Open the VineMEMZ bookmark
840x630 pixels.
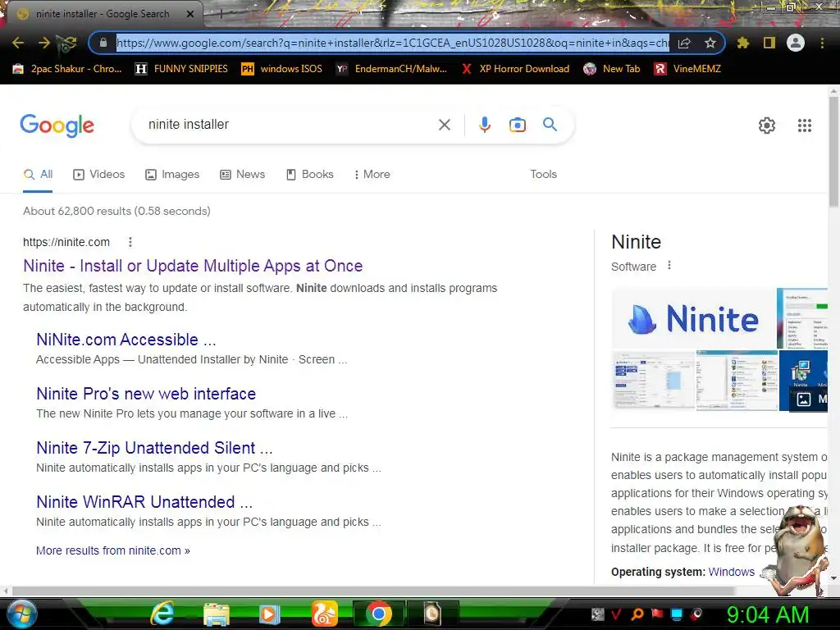688,69
